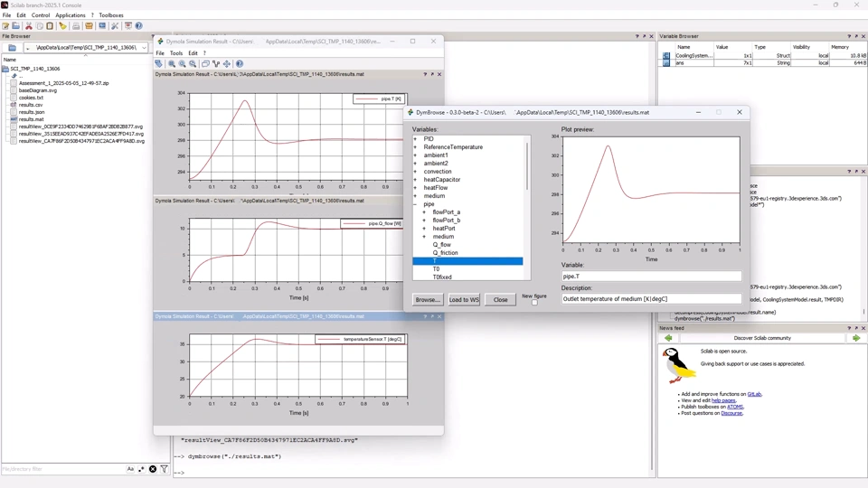
Task: Click the Close button in DymBrowse
Action: click(500, 299)
